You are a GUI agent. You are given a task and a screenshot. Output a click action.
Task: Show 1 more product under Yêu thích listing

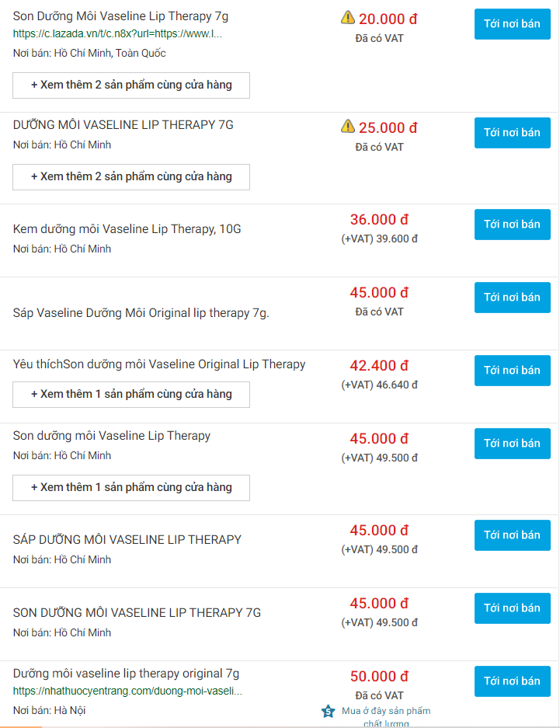point(131,395)
